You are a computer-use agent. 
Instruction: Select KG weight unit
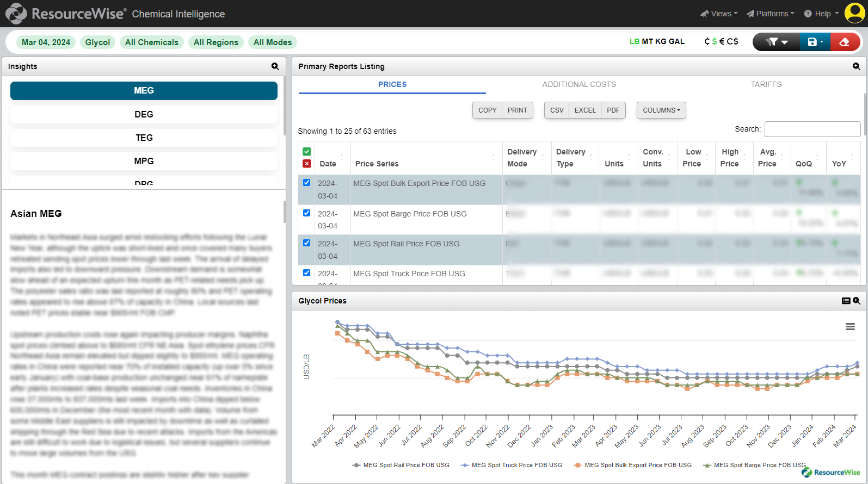point(661,41)
